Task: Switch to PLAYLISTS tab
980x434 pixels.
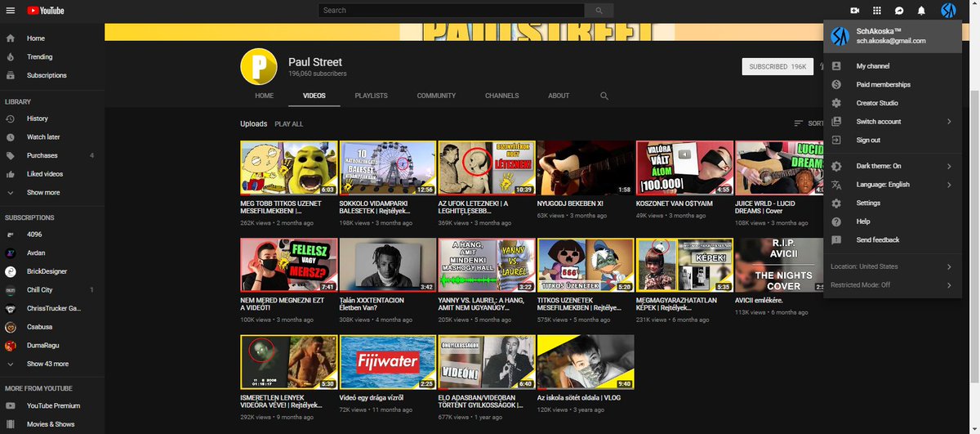Action: coord(372,96)
